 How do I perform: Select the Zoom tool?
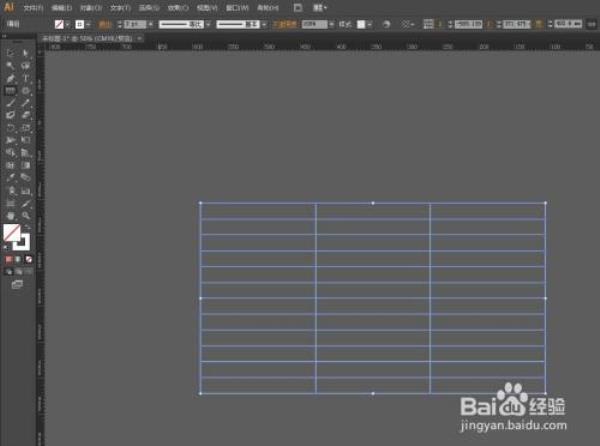pos(26,215)
